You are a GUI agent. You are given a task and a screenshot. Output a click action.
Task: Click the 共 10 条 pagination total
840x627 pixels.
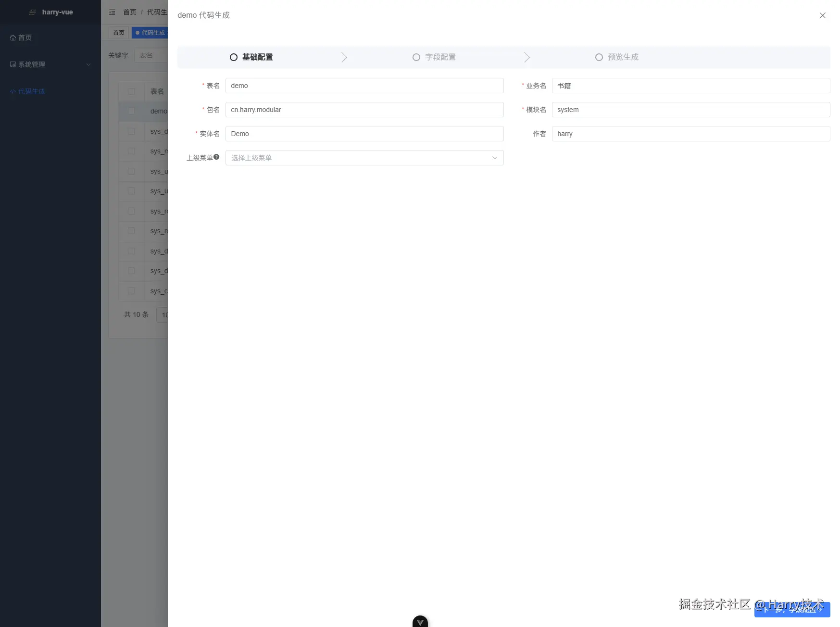click(x=136, y=314)
